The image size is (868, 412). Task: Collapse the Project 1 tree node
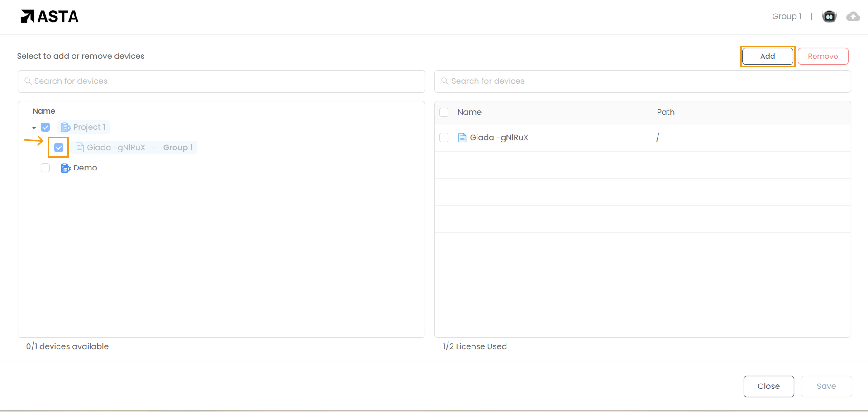point(34,128)
